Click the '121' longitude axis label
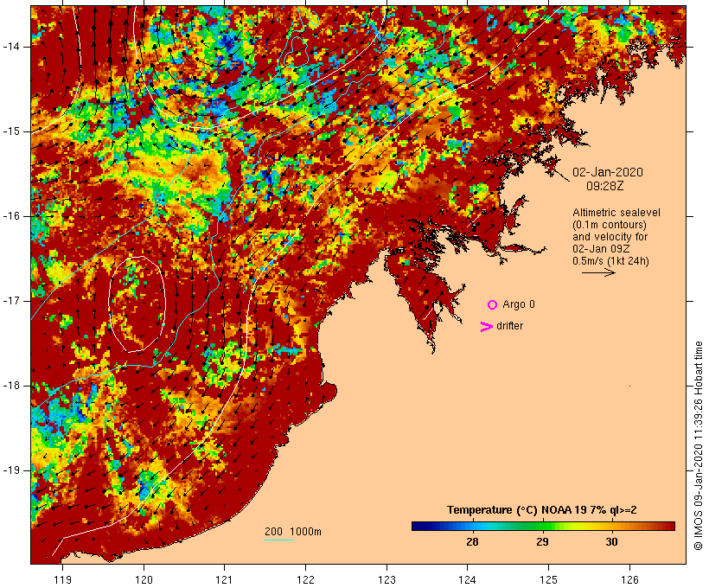 224,579
